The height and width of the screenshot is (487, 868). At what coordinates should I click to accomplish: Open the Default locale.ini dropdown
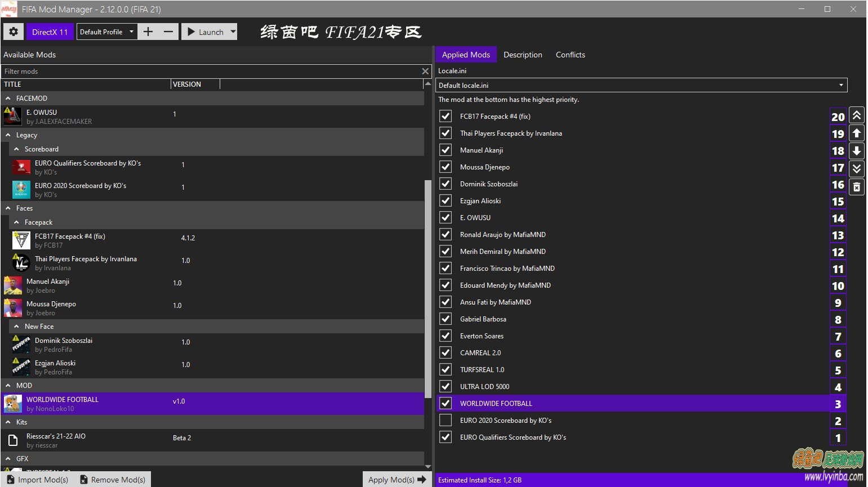(642, 85)
